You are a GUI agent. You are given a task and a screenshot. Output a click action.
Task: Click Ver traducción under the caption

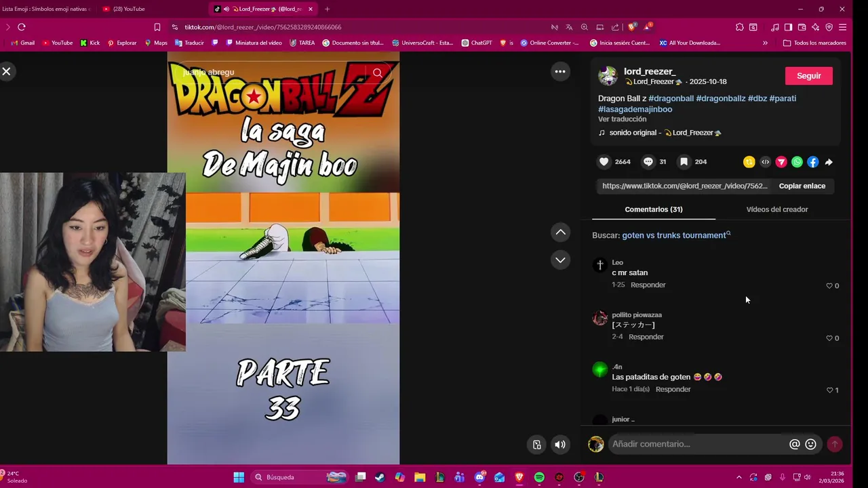click(x=622, y=119)
